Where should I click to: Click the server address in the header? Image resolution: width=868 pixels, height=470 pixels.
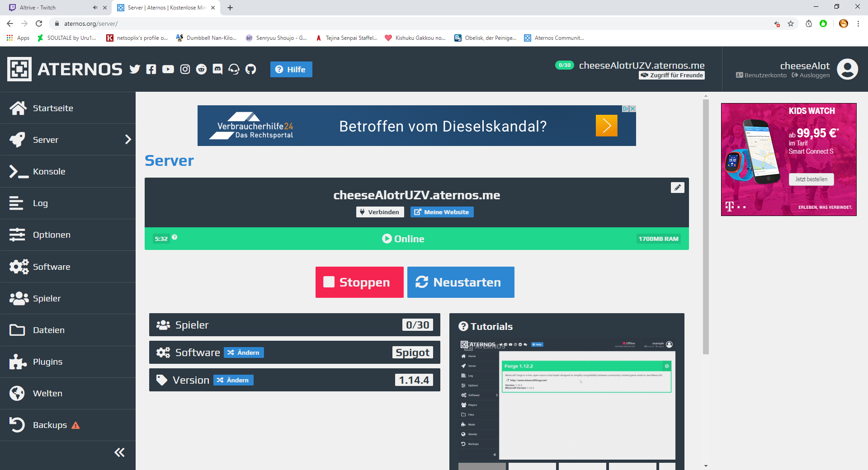pos(642,66)
